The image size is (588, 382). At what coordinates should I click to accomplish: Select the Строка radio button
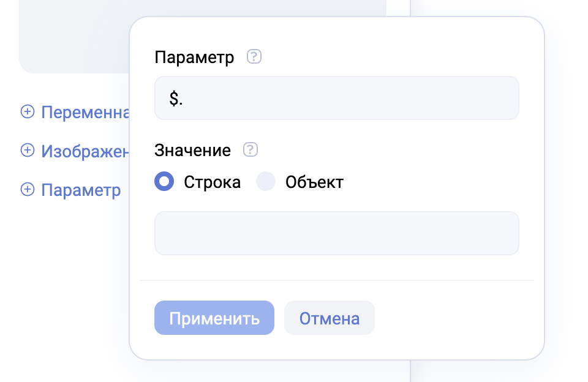coord(165,182)
